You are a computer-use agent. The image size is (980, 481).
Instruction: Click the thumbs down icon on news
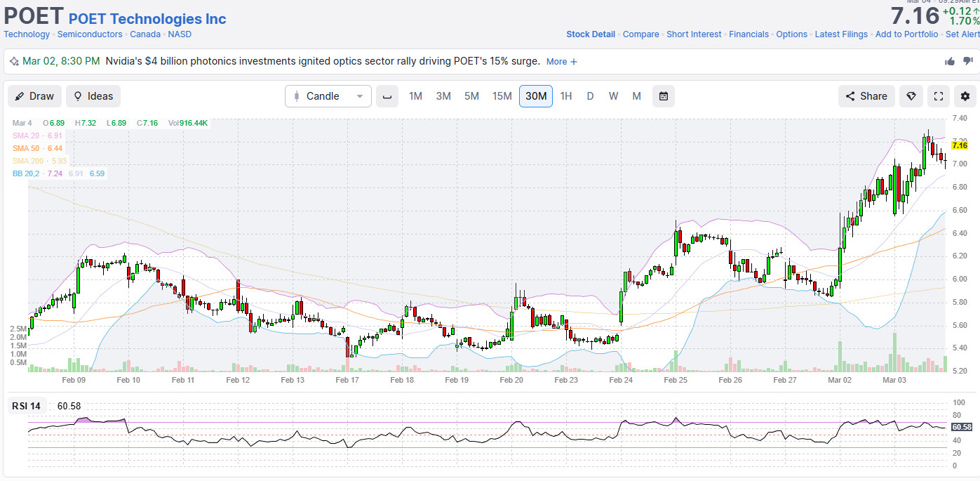click(x=968, y=61)
